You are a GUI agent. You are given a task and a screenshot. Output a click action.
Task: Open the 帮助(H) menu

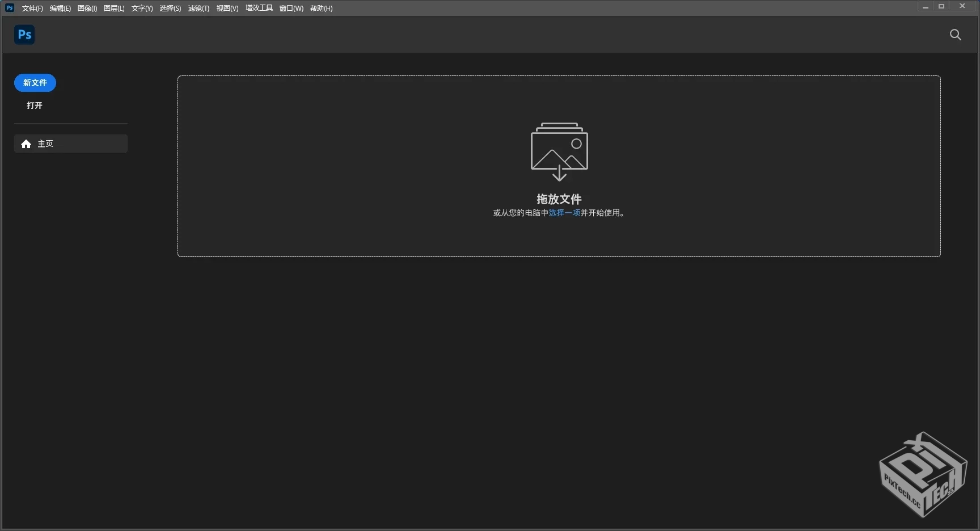coord(320,8)
